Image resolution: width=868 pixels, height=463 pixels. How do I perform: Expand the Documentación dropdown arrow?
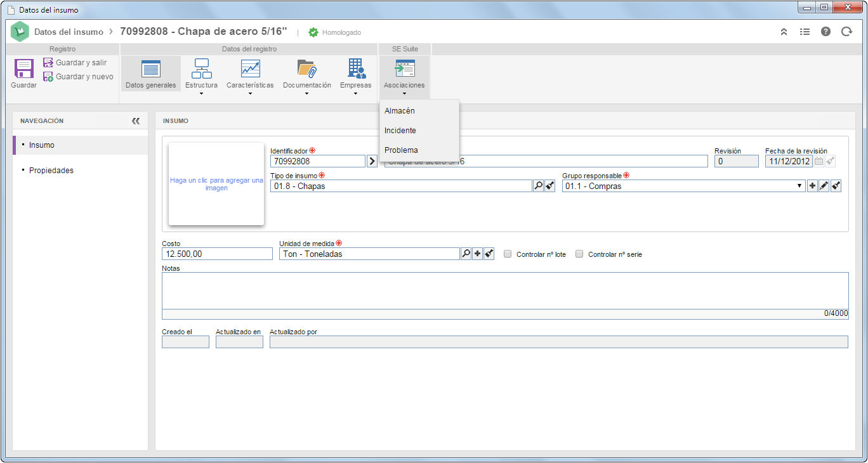coord(306,94)
